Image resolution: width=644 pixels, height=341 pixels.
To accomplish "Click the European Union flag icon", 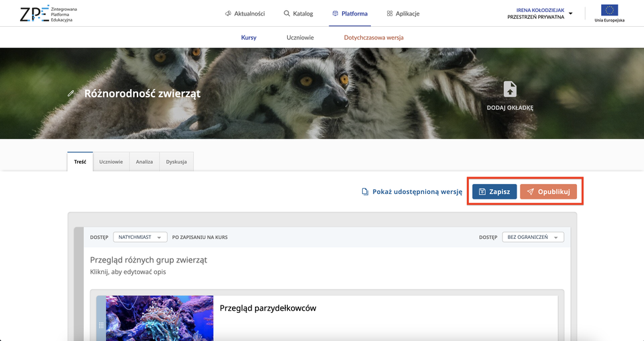I will [609, 10].
